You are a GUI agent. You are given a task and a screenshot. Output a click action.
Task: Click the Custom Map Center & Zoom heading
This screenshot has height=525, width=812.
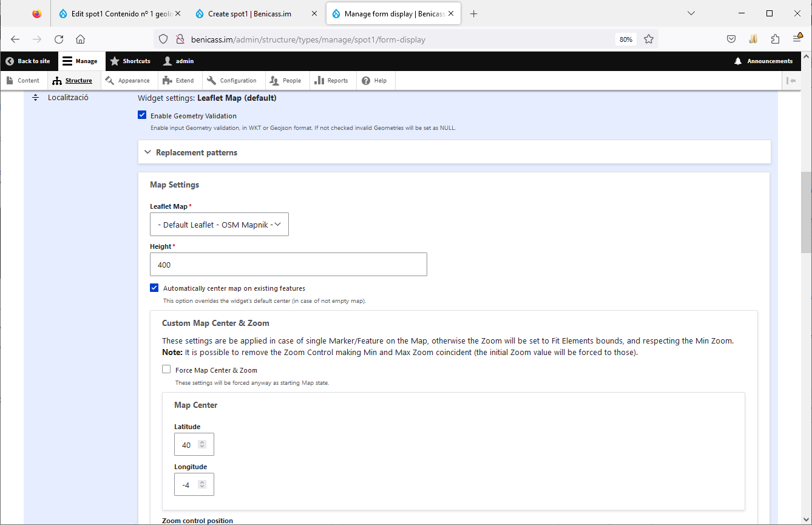click(215, 323)
